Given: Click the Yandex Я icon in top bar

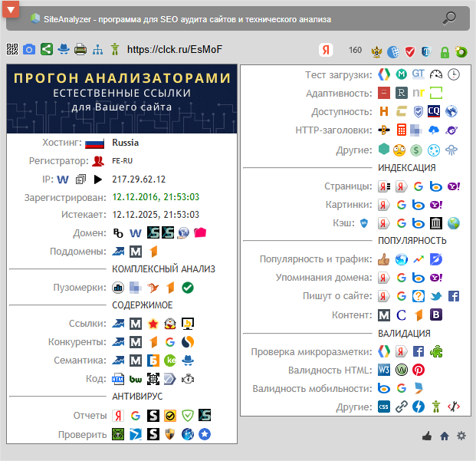Looking at the screenshot, I should coord(326,50).
